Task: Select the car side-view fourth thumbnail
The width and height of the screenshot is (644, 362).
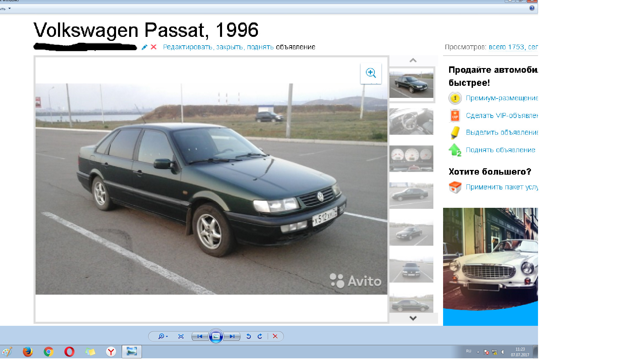Action: click(411, 195)
